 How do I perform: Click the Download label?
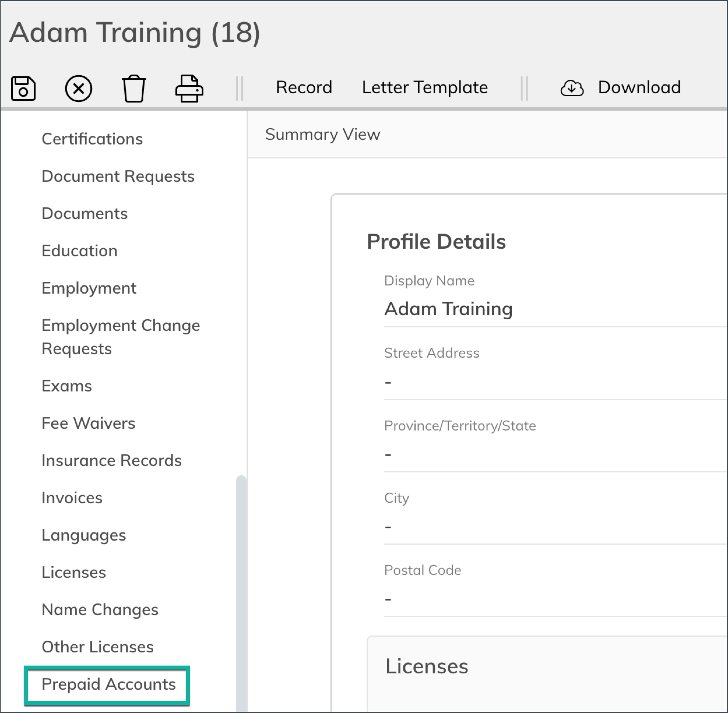coord(639,88)
